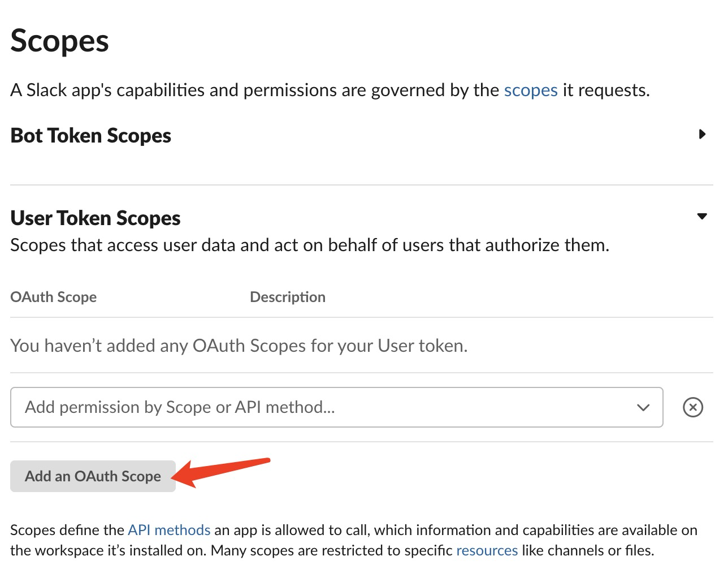Select the Bot Token Scopes heading
728x569 pixels.
[90, 136]
